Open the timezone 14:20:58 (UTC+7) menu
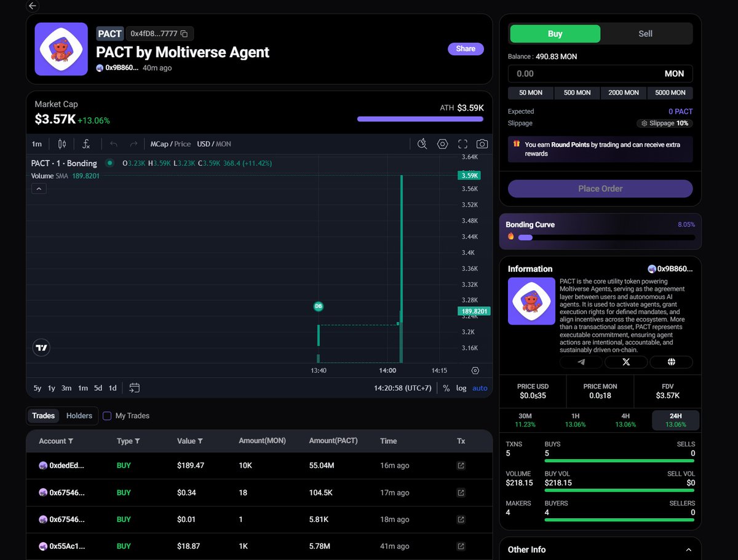This screenshot has width=738, height=560. tap(403, 388)
